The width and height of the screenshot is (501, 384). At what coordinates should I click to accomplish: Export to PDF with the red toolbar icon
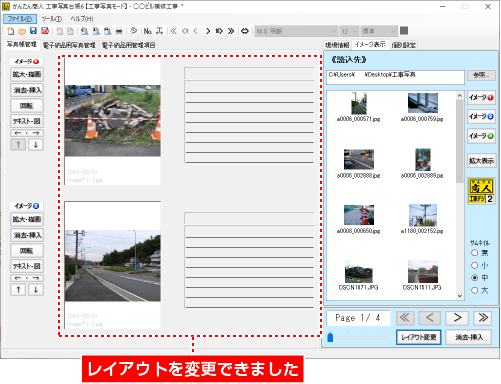45,31
